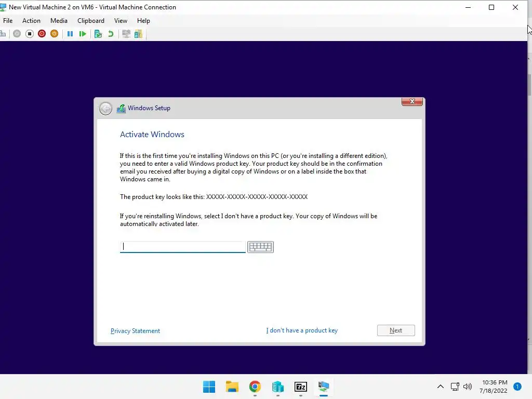Image resolution: width=532 pixels, height=399 pixels.
Task: Open the View menu
Action: coord(121,21)
